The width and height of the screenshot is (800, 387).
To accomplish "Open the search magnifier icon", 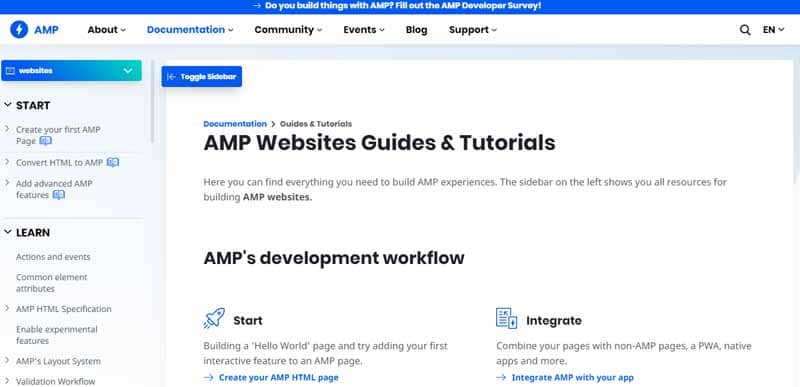I will [x=745, y=30].
